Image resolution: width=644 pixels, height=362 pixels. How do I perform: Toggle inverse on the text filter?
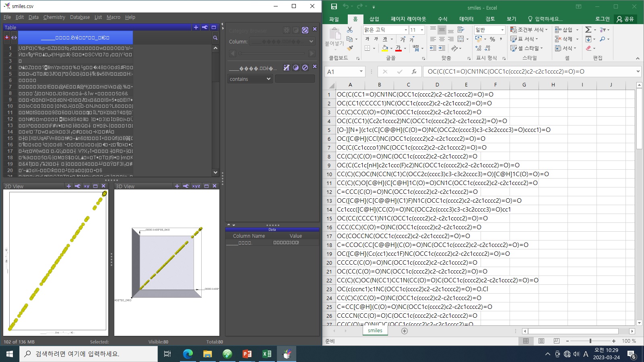[x=296, y=68]
